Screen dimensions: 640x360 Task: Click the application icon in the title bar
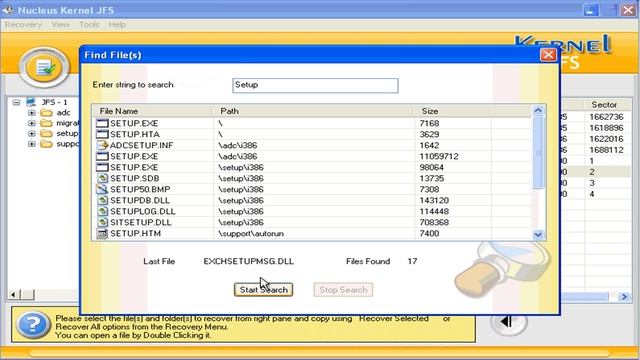(8, 9)
